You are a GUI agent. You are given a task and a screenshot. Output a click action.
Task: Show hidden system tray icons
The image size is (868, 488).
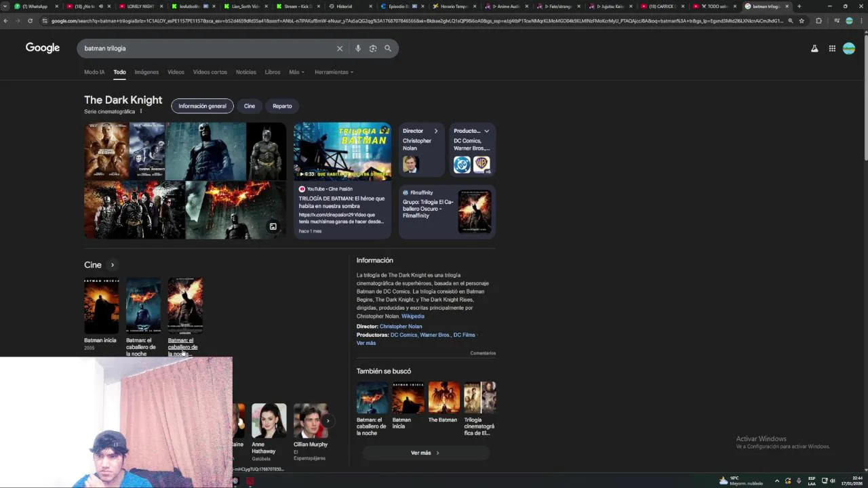click(777, 481)
